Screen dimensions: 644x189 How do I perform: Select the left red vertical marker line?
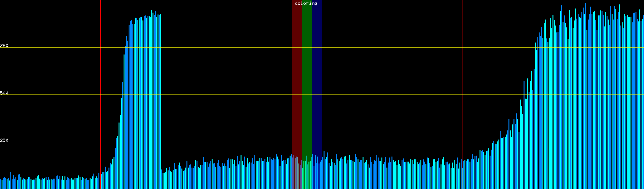(101, 79)
